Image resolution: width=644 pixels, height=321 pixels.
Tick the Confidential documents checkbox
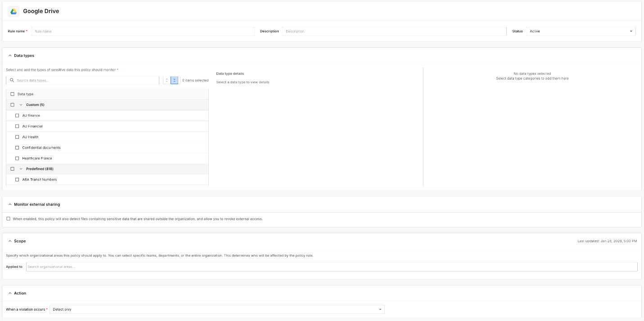tap(17, 148)
